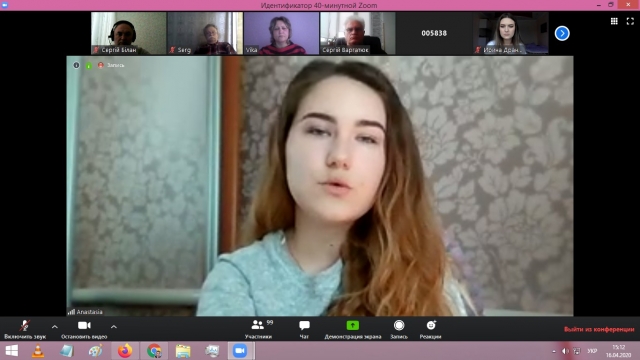Click the Anastasia name label on main video
The width and height of the screenshot is (640, 360).
[89, 312]
